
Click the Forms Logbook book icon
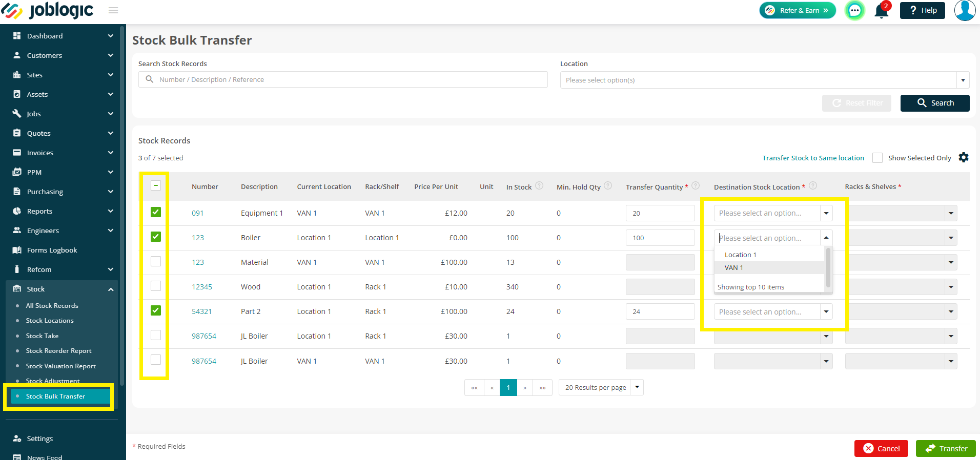17,250
